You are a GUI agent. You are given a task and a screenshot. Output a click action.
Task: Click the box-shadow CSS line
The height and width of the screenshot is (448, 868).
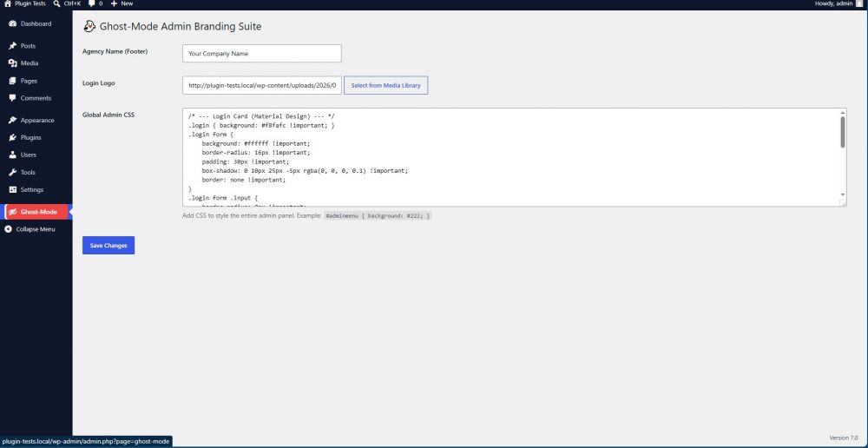pyautogui.click(x=305, y=170)
